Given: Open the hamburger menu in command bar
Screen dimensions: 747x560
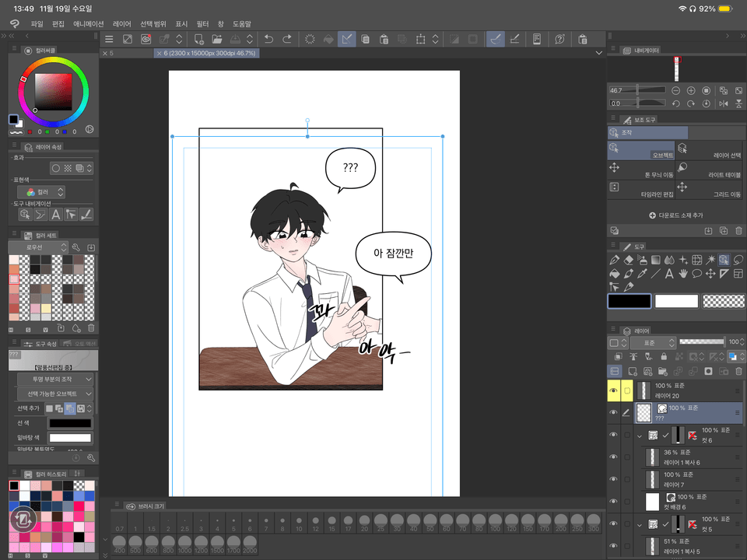Looking at the screenshot, I should (109, 39).
